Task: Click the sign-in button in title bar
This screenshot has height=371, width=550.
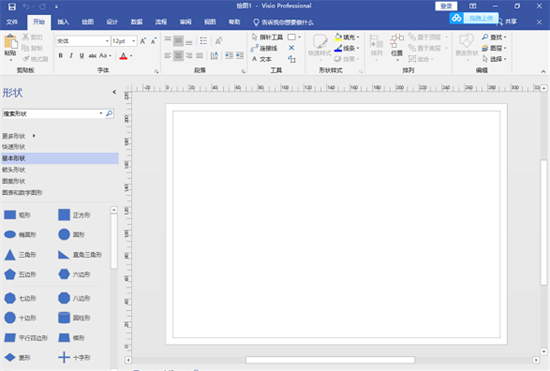Action: pyautogui.click(x=446, y=6)
